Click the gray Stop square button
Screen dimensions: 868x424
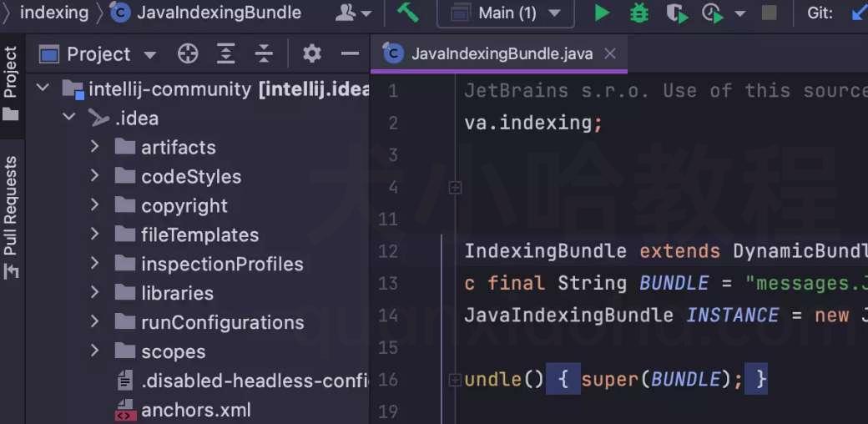pos(769,13)
